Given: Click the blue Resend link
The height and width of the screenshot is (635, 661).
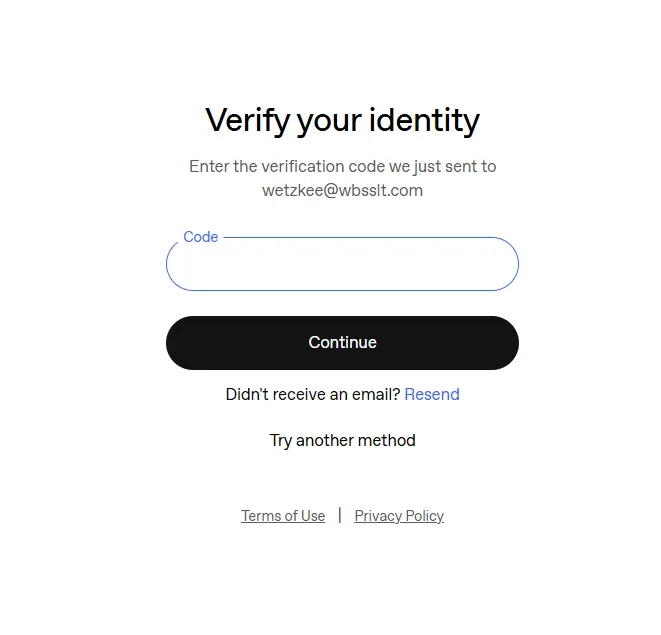Looking at the screenshot, I should pos(432,395).
